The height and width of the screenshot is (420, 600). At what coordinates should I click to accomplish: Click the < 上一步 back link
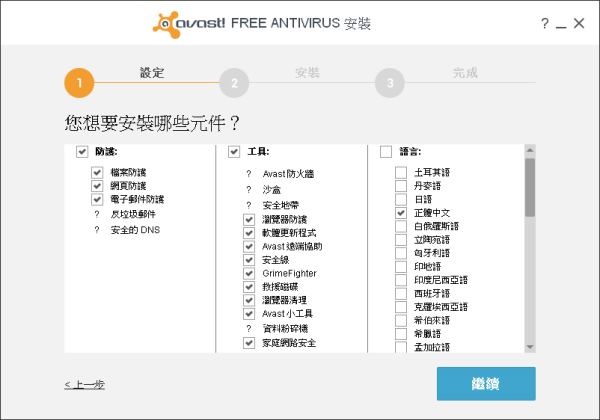pyautogui.click(x=85, y=384)
